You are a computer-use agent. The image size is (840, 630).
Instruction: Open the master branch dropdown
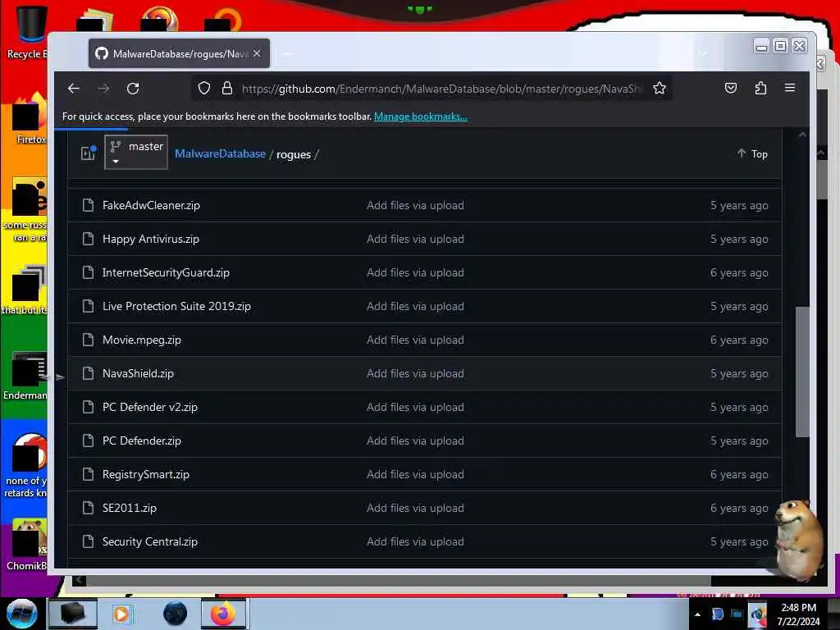pos(136,152)
